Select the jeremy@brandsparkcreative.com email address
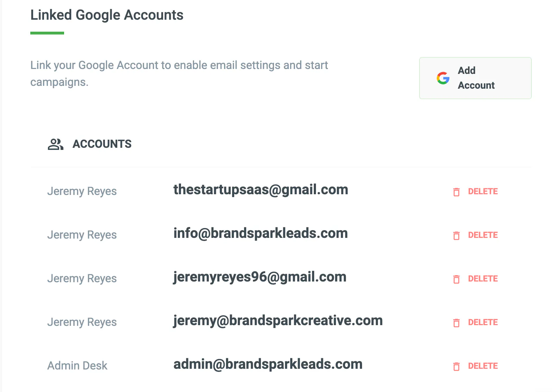Screen dimensions: 560x392 [x=278, y=321]
